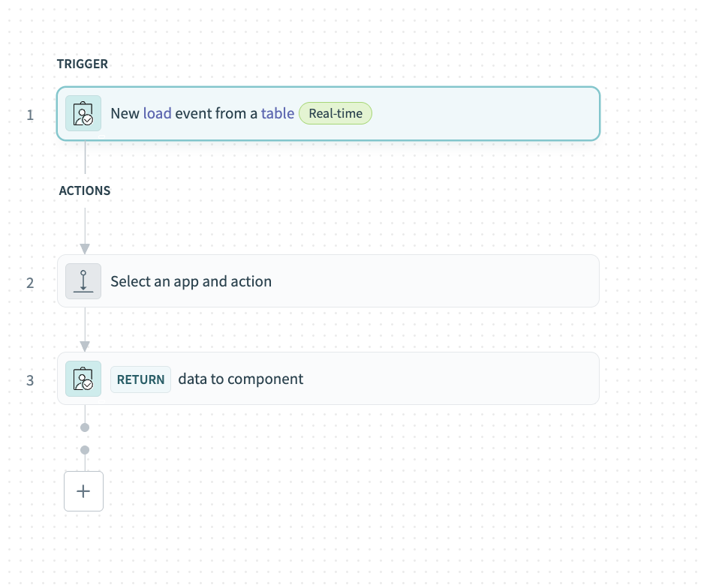Screen dimensions: 704x588
Task: Click the ACTIONS section heading
Action: 85,191
